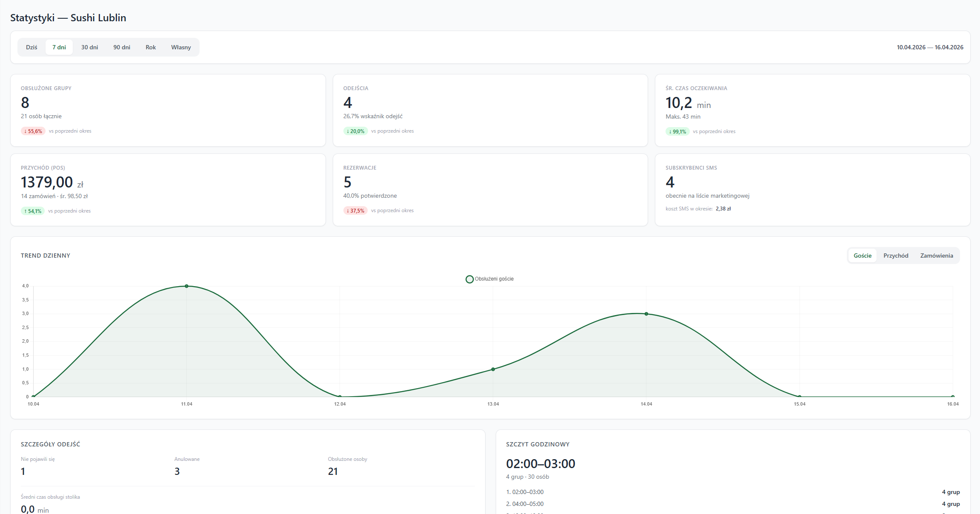Click the green 54,1% revenue badge
The width and height of the screenshot is (980, 514).
33,211
